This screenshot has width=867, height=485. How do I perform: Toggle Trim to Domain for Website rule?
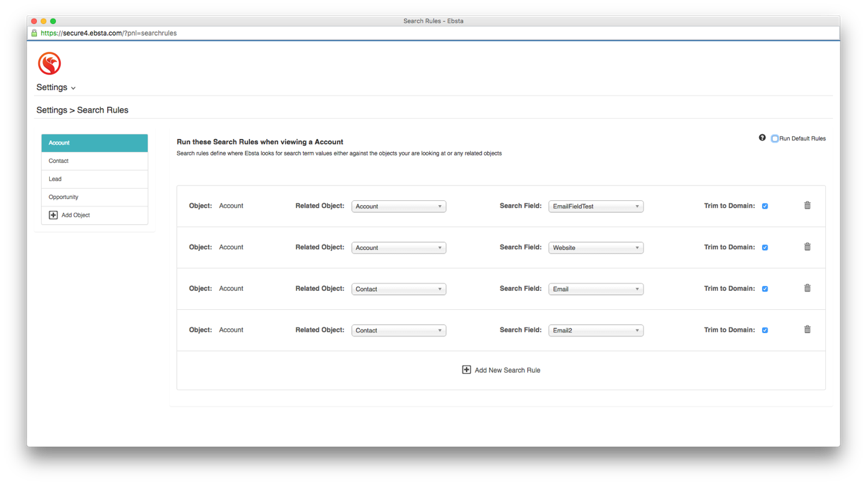[x=765, y=248]
